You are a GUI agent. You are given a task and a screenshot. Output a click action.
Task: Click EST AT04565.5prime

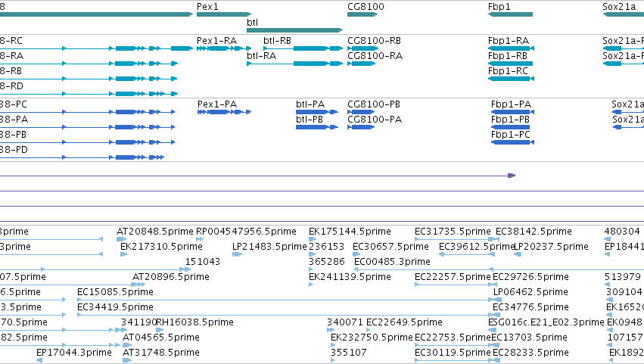coord(161,338)
